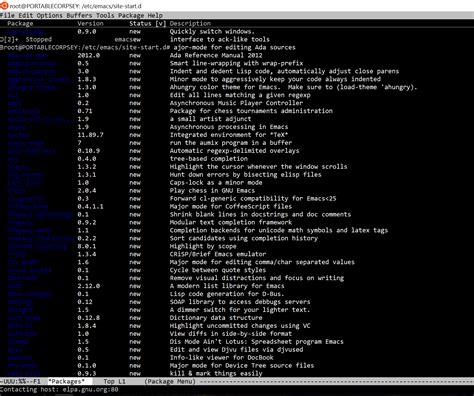
Task: Open the Edit menu
Action: click(26, 15)
